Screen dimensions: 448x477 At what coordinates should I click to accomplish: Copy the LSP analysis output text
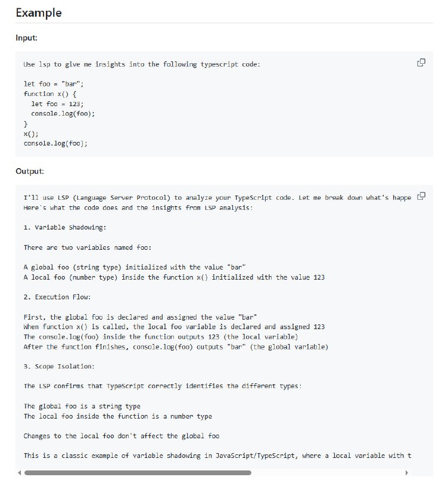pos(422,196)
